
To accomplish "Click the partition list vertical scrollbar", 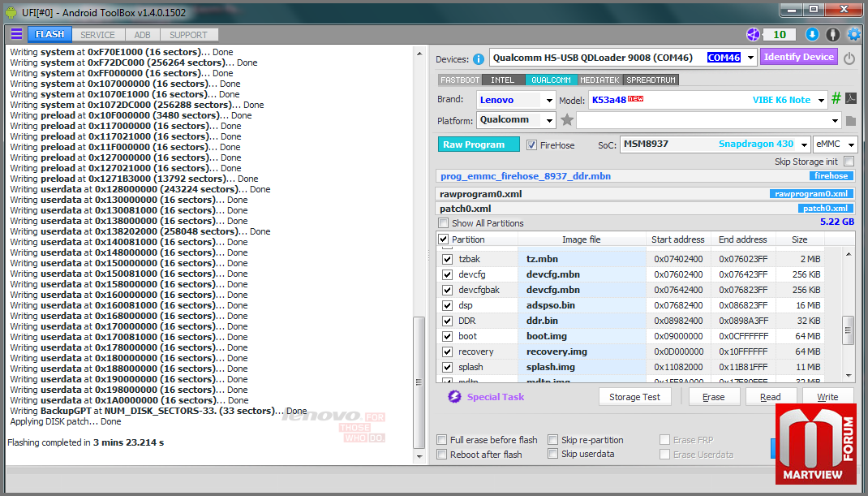I will coord(849,330).
